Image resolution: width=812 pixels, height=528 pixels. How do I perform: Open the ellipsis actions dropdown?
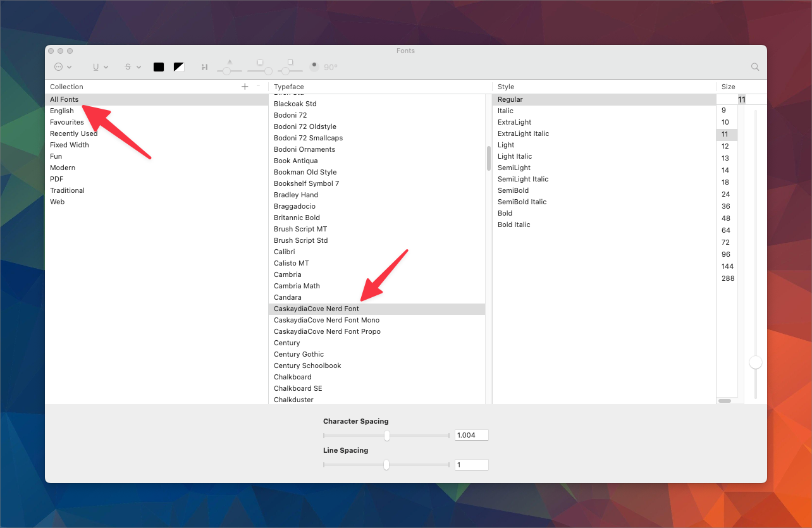59,66
